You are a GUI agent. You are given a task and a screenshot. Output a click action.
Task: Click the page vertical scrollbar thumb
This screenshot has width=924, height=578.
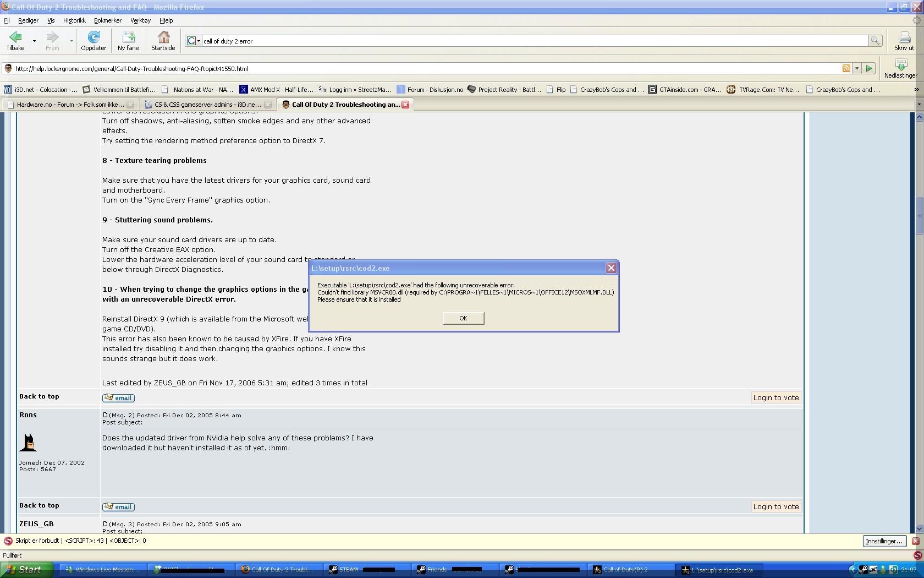919,215
